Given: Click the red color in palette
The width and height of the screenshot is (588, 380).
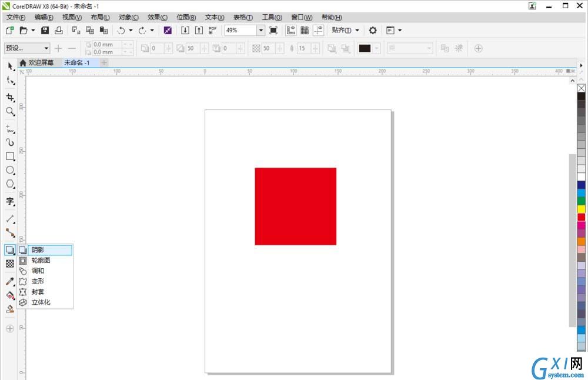Looking at the screenshot, I should 582,217.
